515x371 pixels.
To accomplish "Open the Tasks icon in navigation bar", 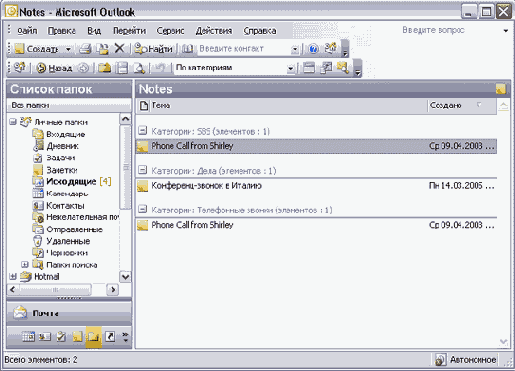I will 61,337.
